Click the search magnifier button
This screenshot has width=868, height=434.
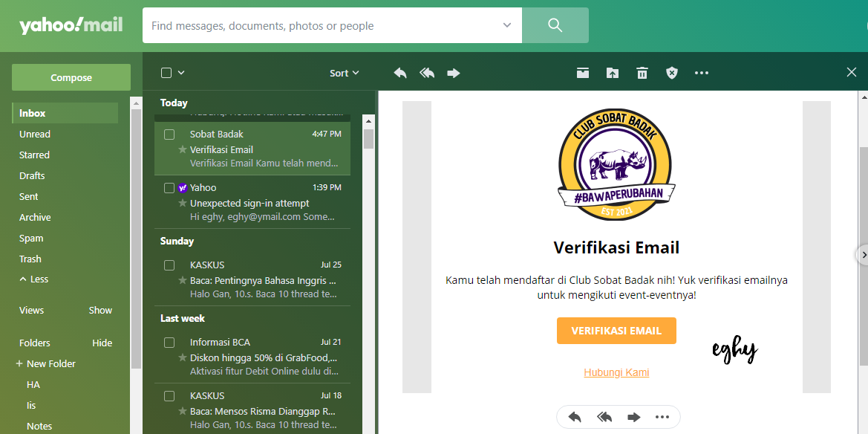pos(555,25)
